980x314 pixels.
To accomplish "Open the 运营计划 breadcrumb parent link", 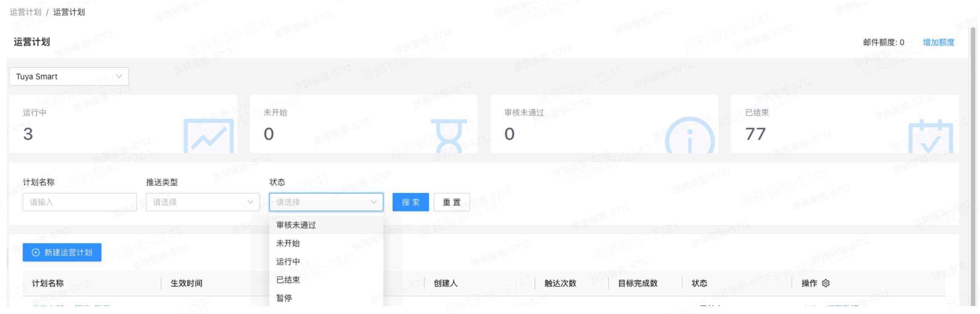I will pyautogui.click(x=26, y=12).
